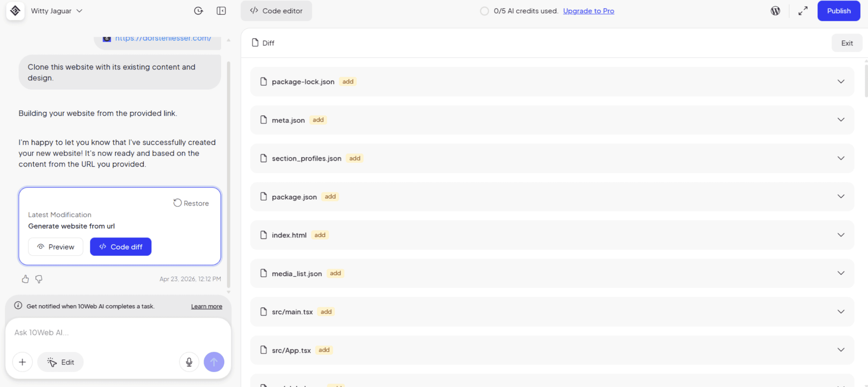Click the 10Web logo icon

pos(15,11)
